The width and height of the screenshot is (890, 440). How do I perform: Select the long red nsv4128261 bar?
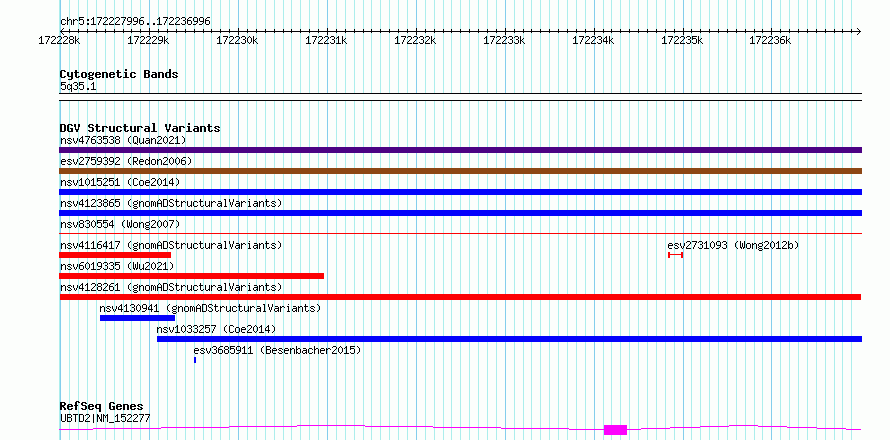pos(460,297)
